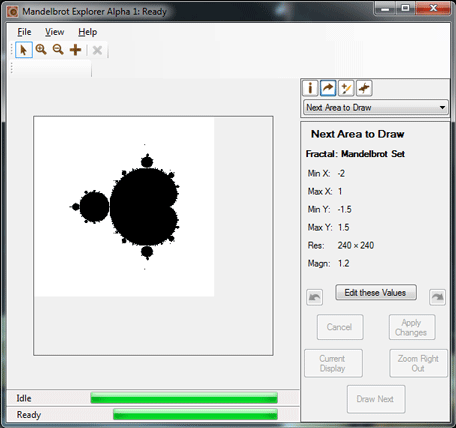This screenshot has height=428, width=456.
Task: Select the magic wand panel icon
Action: [x=346, y=88]
